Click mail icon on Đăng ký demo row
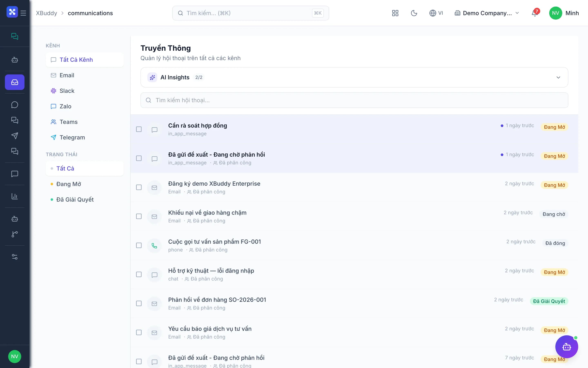Image resolution: width=588 pixels, height=368 pixels. [154, 187]
